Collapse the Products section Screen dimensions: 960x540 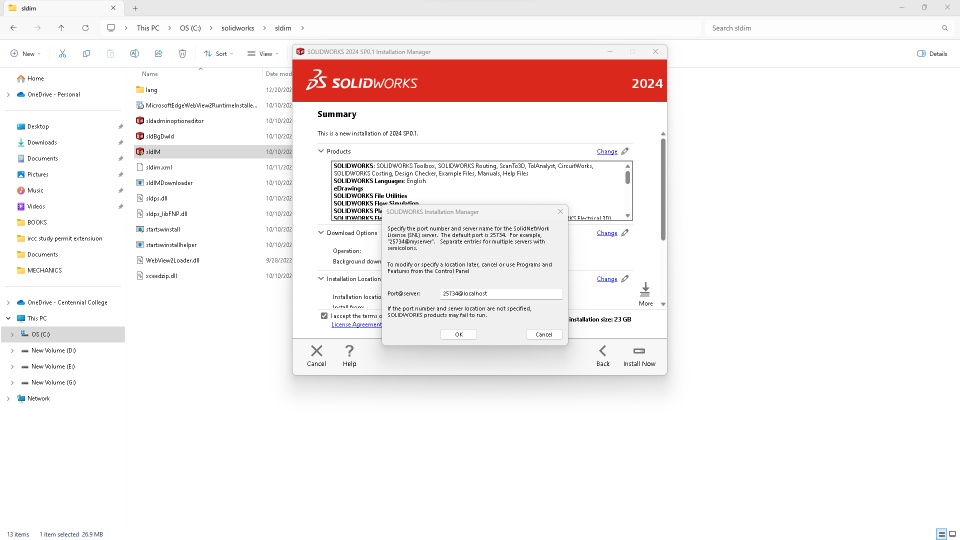point(321,151)
